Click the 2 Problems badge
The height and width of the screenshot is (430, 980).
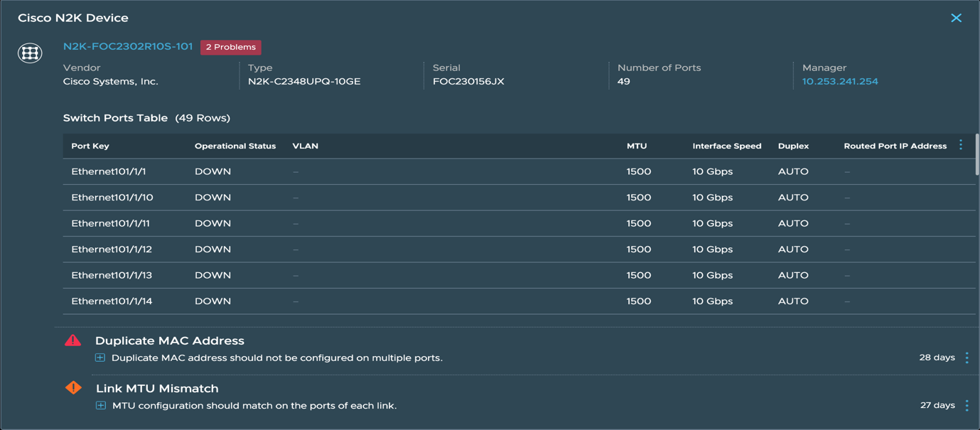230,47
